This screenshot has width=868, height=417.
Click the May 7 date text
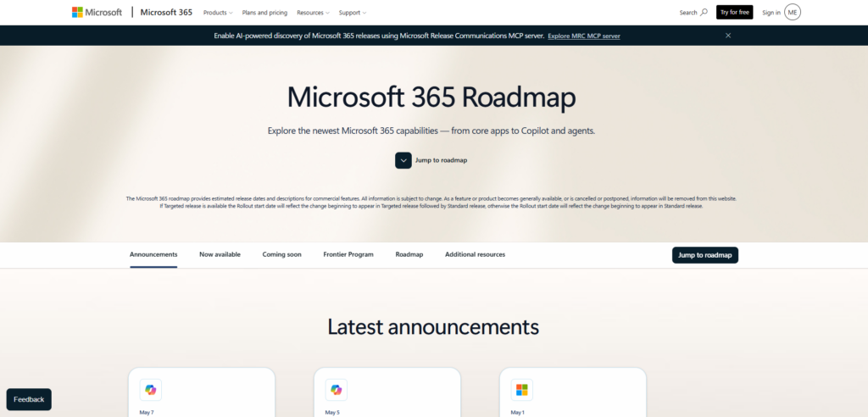[147, 413]
